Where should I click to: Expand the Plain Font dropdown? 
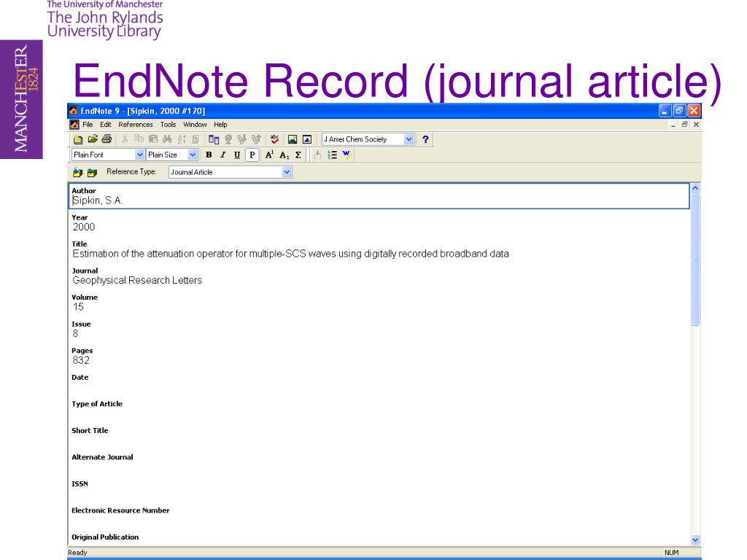tap(140, 155)
